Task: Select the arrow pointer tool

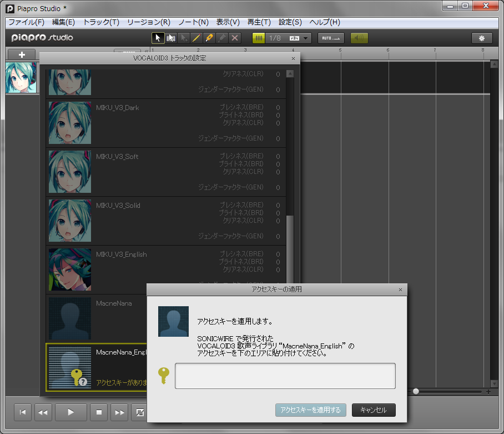Action: tap(158, 38)
